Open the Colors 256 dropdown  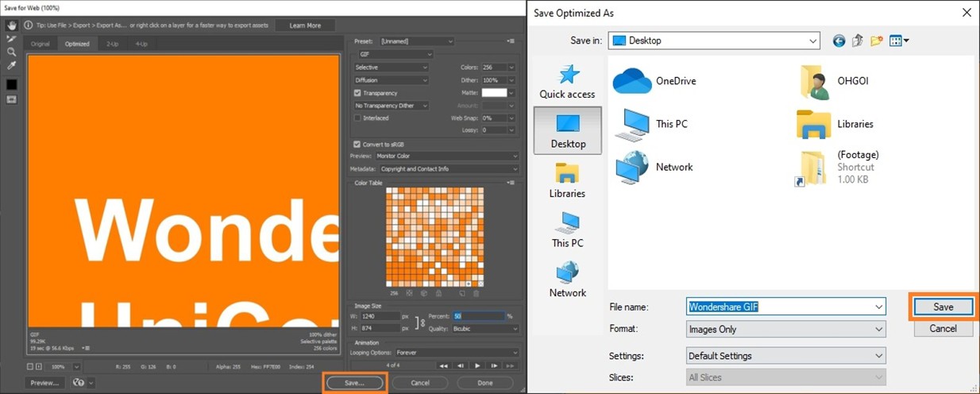[498, 68]
